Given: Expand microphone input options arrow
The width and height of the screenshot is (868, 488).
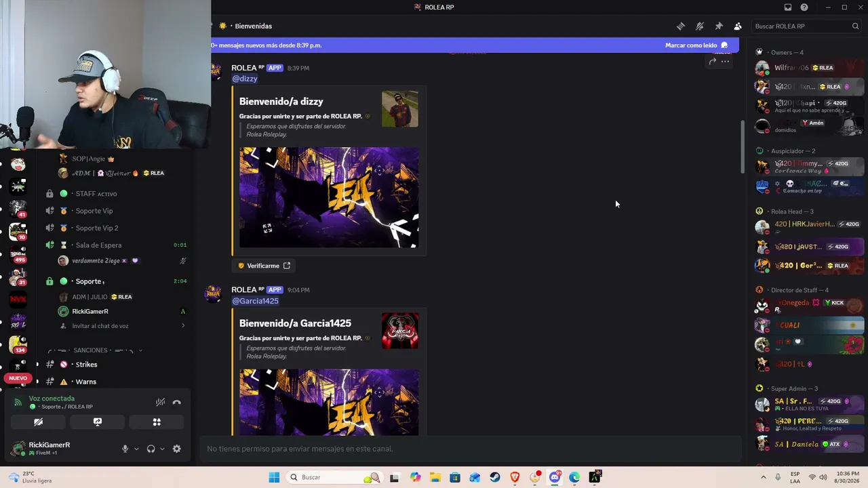Looking at the screenshot, I should [136, 449].
